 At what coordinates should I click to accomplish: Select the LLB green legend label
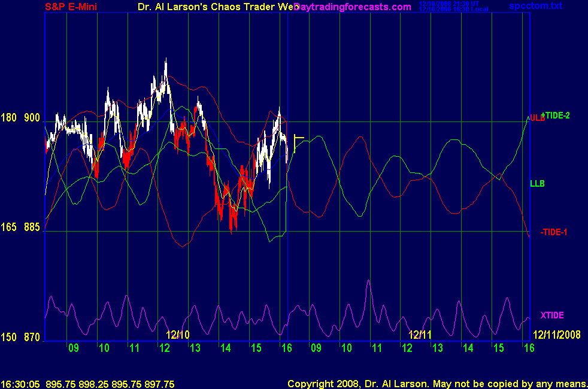point(537,184)
